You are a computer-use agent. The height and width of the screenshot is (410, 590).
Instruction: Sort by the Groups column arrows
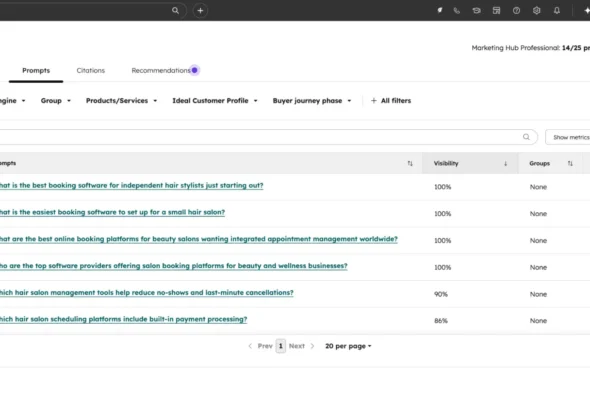[x=570, y=163]
